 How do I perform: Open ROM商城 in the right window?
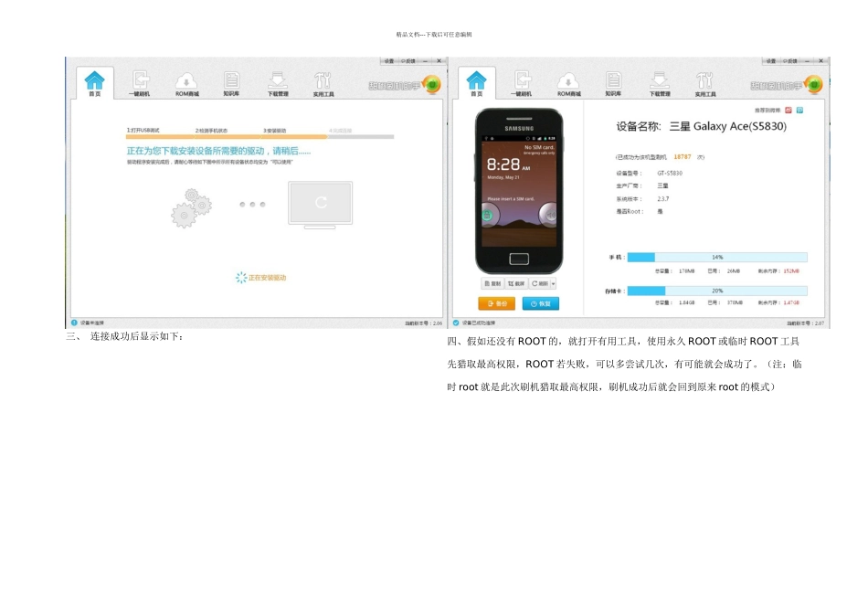pos(568,83)
